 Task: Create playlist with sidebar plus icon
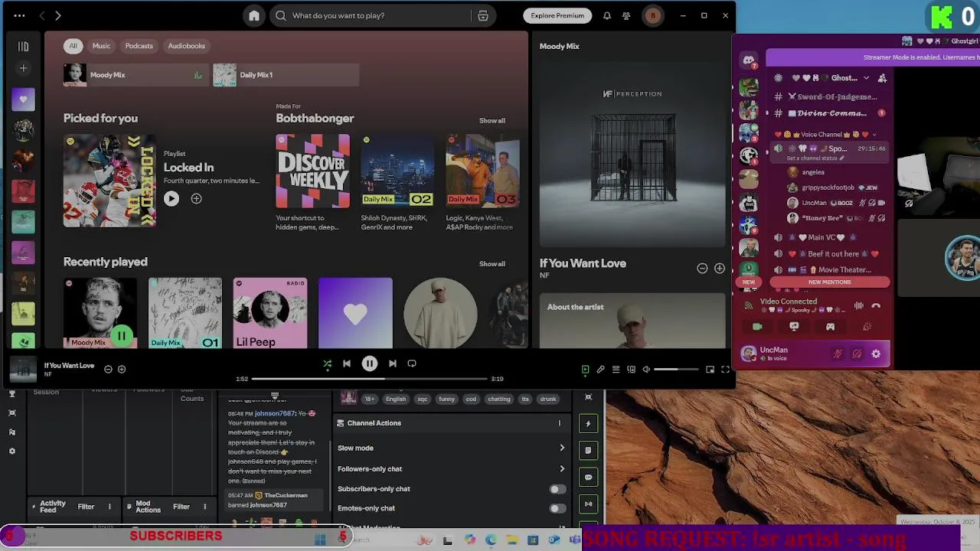23,69
